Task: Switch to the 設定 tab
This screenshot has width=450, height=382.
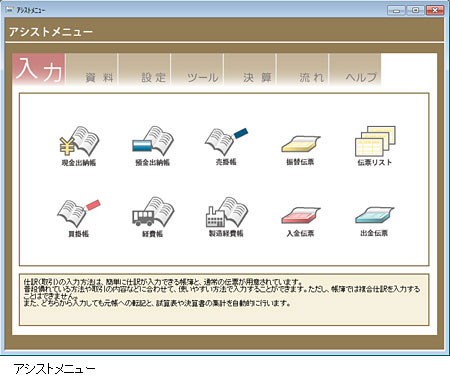Action: tap(145, 69)
